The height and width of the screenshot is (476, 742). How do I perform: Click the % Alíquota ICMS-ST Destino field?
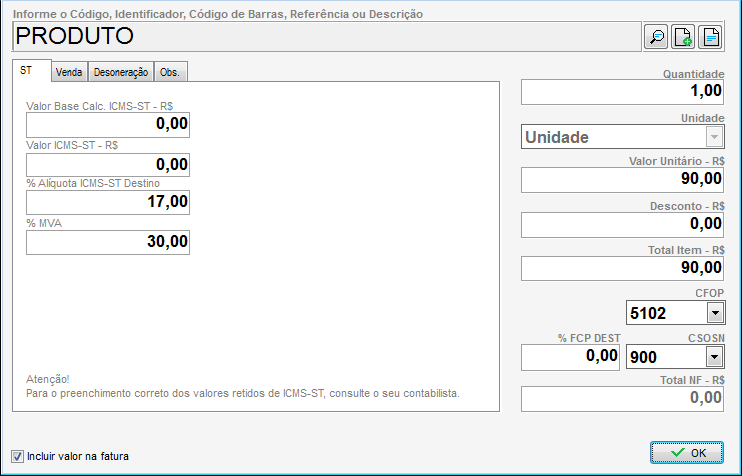tap(108, 203)
